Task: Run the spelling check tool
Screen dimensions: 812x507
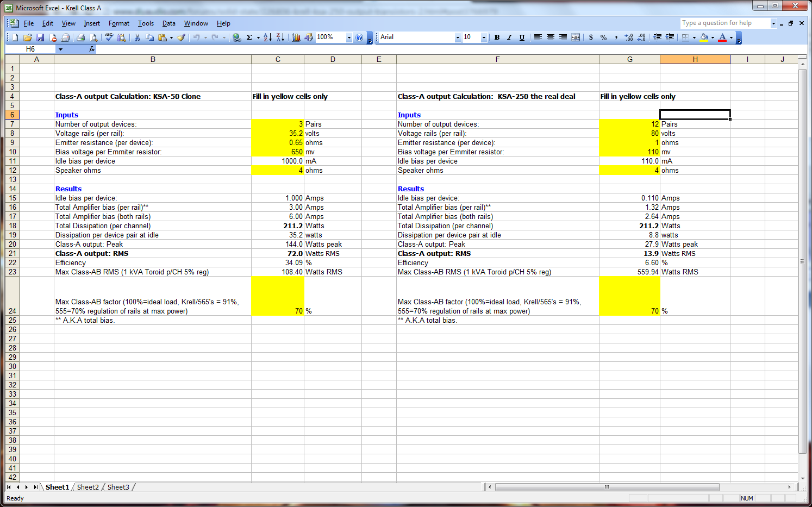Action: [109, 37]
